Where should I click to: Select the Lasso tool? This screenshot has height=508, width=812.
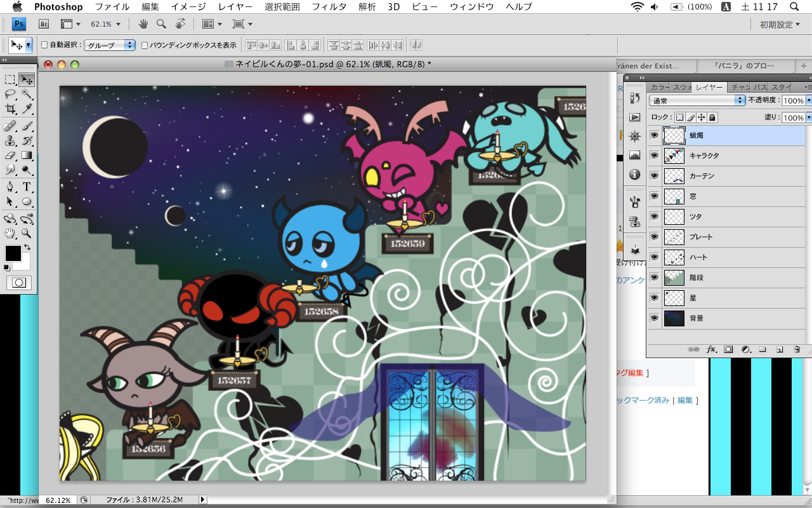[x=10, y=95]
